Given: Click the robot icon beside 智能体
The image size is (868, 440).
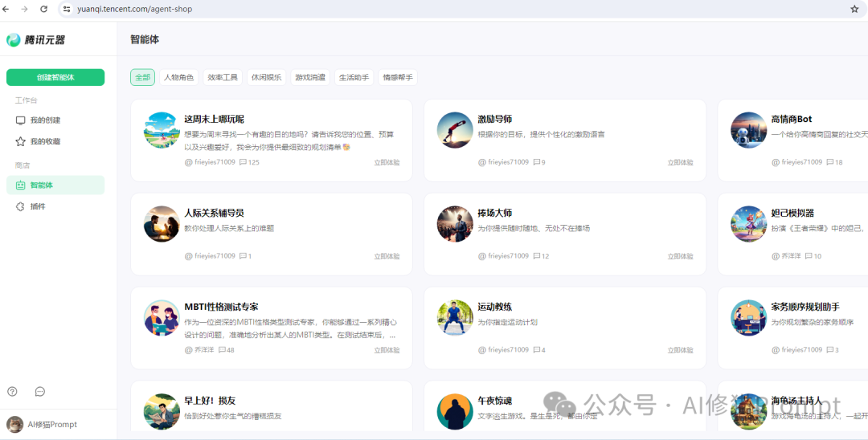Looking at the screenshot, I should click(20, 185).
